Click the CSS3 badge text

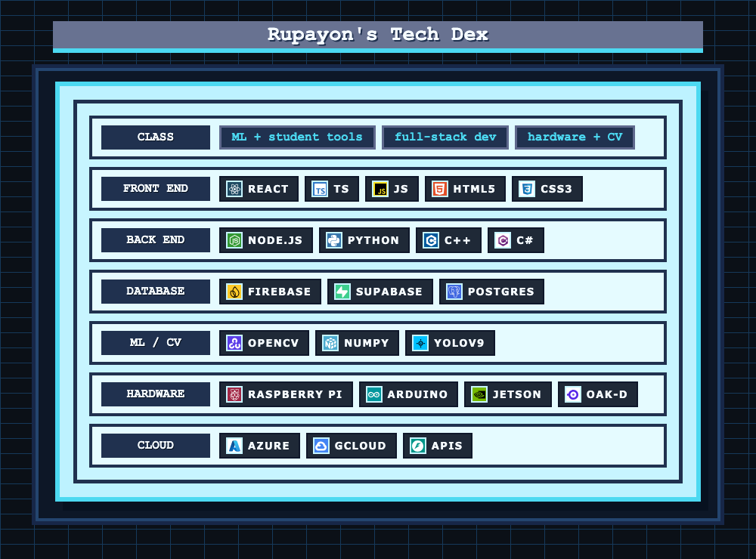coord(556,189)
